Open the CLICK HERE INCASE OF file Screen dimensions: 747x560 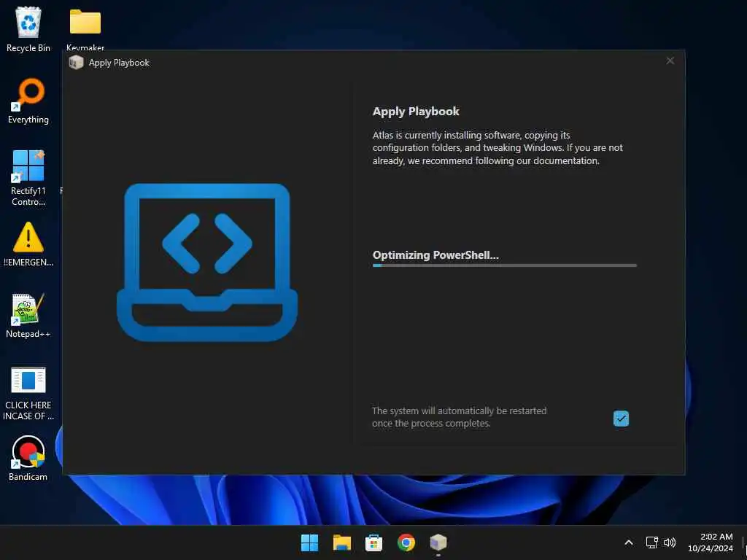[x=28, y=393]
